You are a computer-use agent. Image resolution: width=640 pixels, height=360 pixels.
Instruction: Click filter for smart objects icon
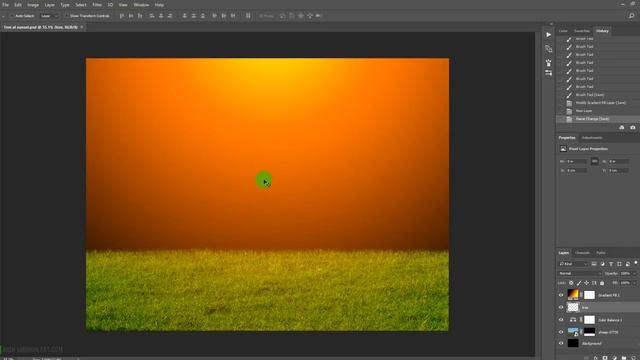pyautogui.click(x=628, y=264)
